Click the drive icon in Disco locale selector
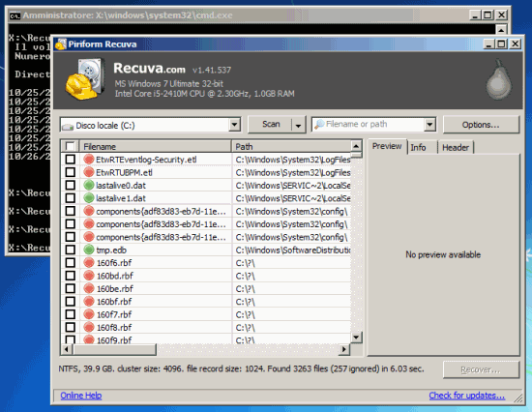Viewport: 532px width, 412px height. (x=68, y=127)
